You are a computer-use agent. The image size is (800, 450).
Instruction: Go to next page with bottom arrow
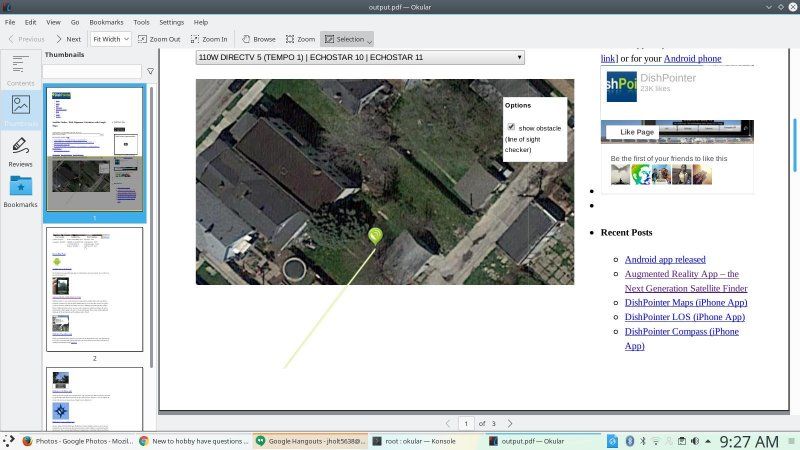tap(510, 423)
